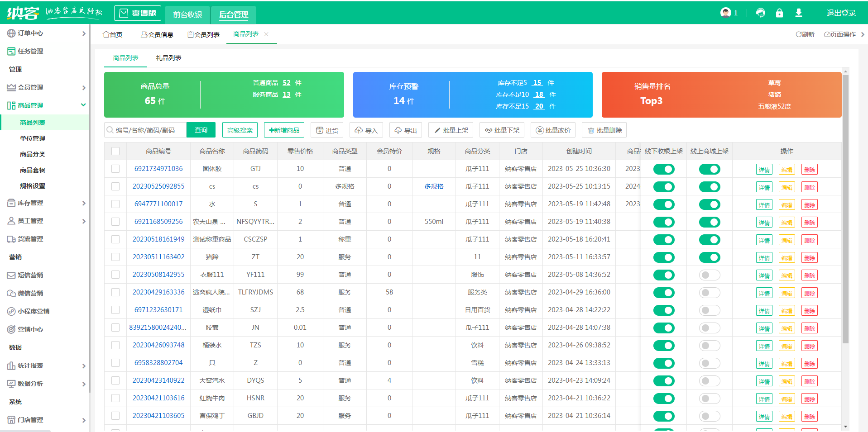Switch to the 前台收银 tab

coord(187,14)
